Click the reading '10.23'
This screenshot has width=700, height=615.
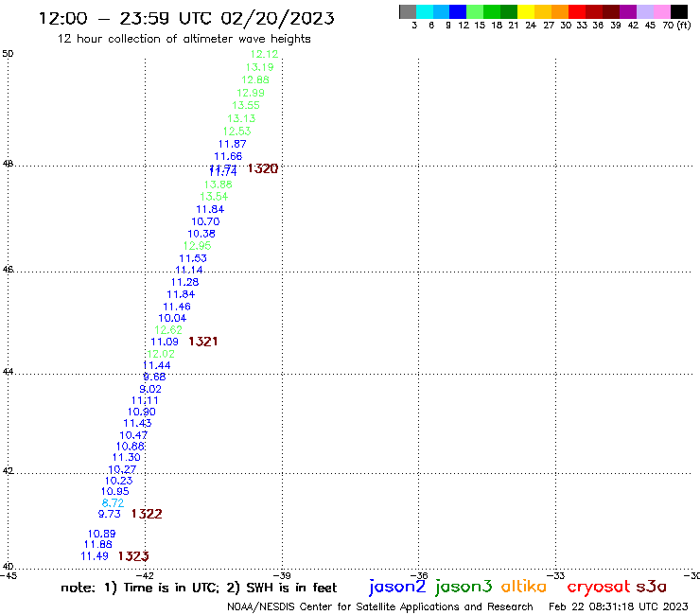[x=119, y=481]
